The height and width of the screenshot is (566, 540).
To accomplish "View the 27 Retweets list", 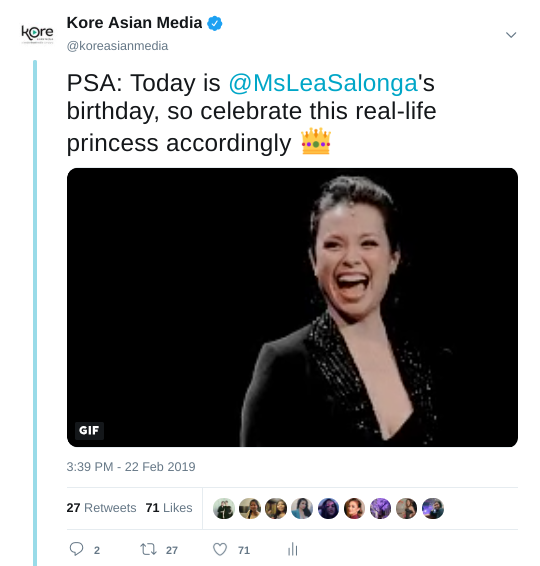I will [x=101, y=508].
